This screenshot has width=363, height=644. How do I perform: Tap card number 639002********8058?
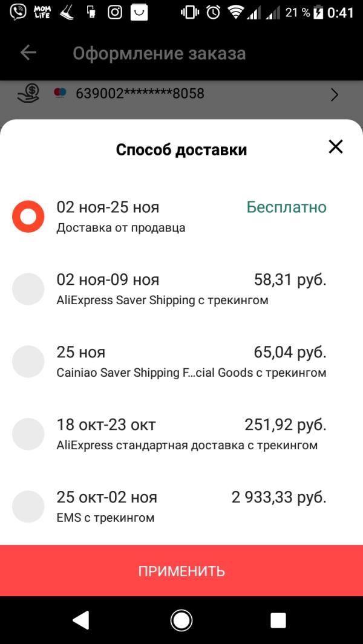(140, 94)
